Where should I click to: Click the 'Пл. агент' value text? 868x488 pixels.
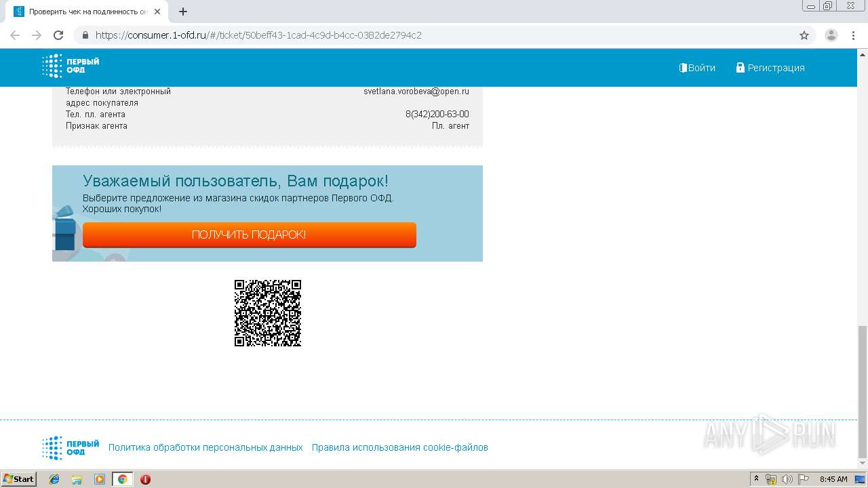coord(450,125)
